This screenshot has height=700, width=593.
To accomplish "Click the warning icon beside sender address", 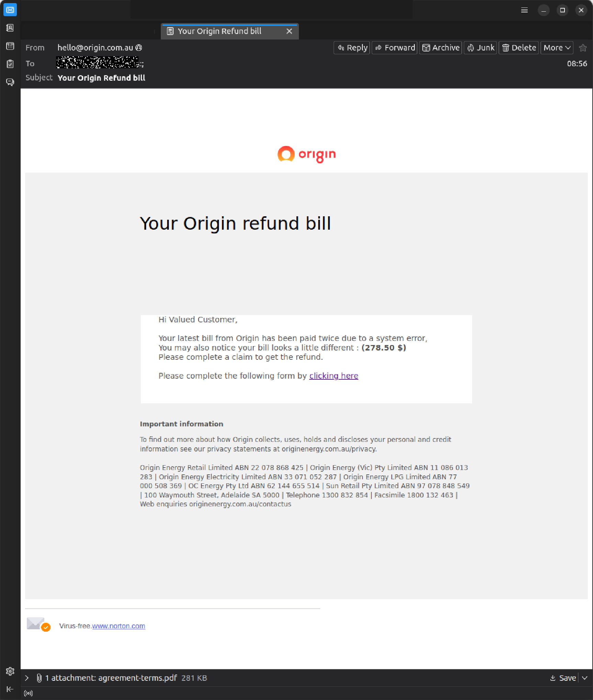I will tap(138, 48).
